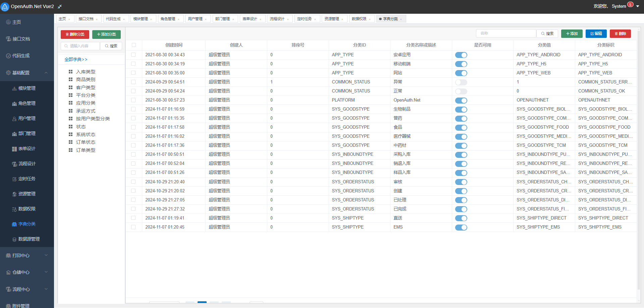Toggle availability switch for APP_TYPE_ANDROID row
Screen dimensions: 644x308
click(461, 55)
